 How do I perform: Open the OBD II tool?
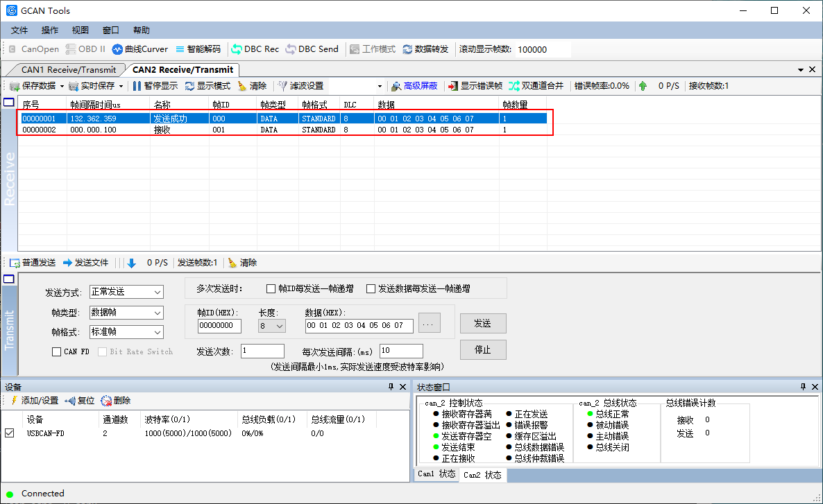pyautogui.click(x=85, y=49)
